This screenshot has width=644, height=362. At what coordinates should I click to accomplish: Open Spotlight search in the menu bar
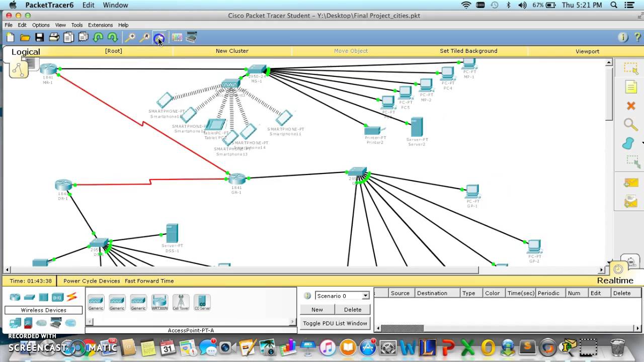click(x=614, y=5)
